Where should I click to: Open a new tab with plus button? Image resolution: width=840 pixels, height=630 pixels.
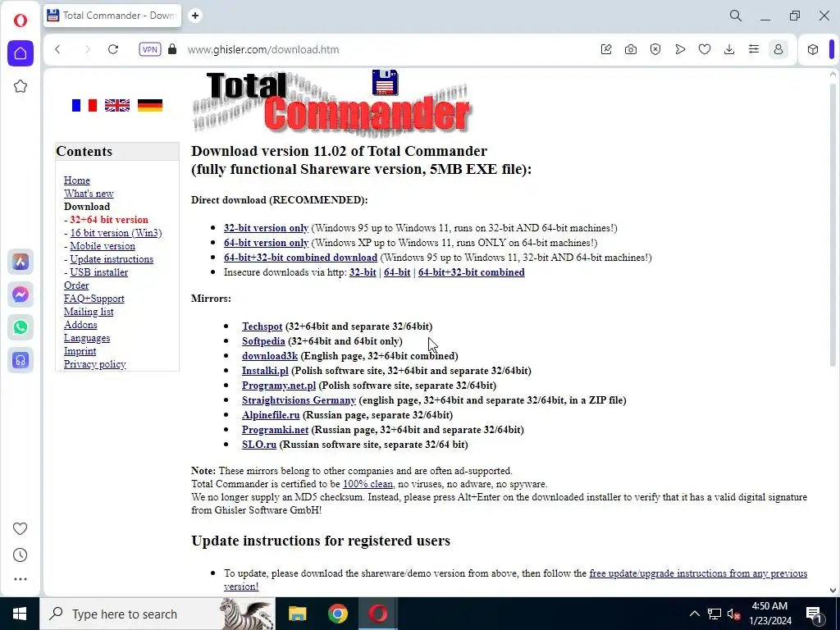pyautogui.click(x=195, y=16)
